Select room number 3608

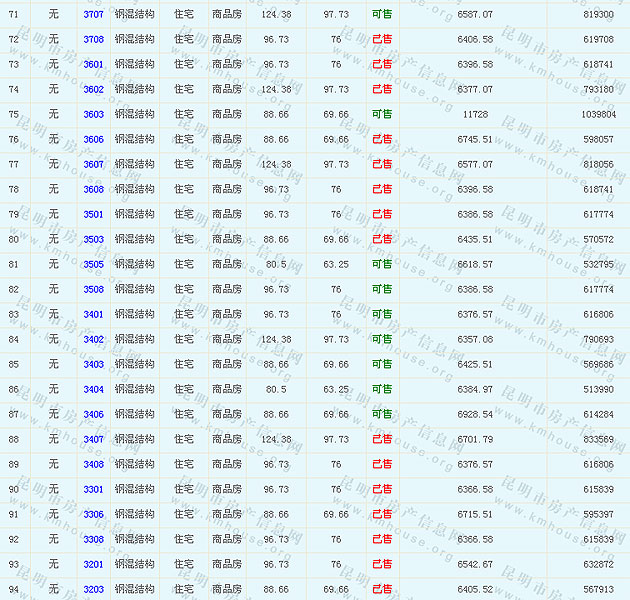(x=93, y=190)
